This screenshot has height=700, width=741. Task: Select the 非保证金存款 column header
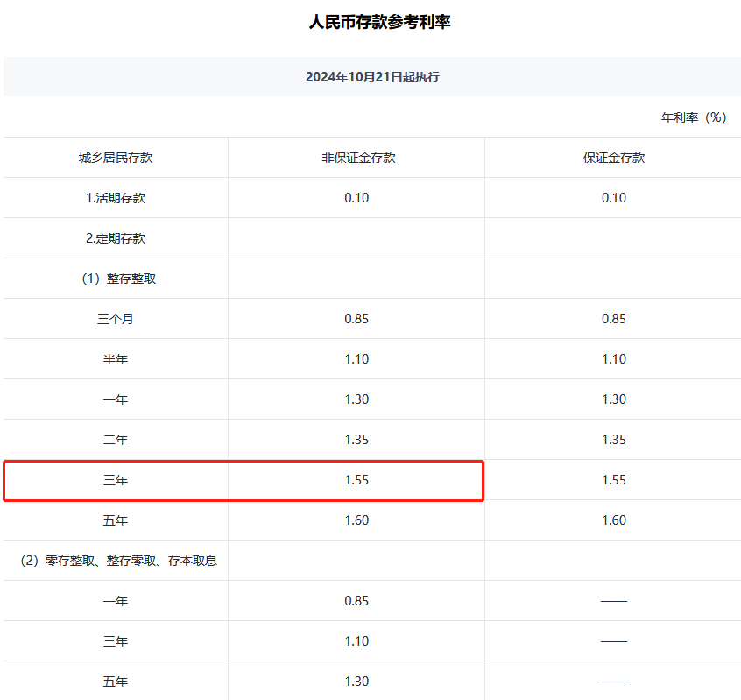(356, 158)
